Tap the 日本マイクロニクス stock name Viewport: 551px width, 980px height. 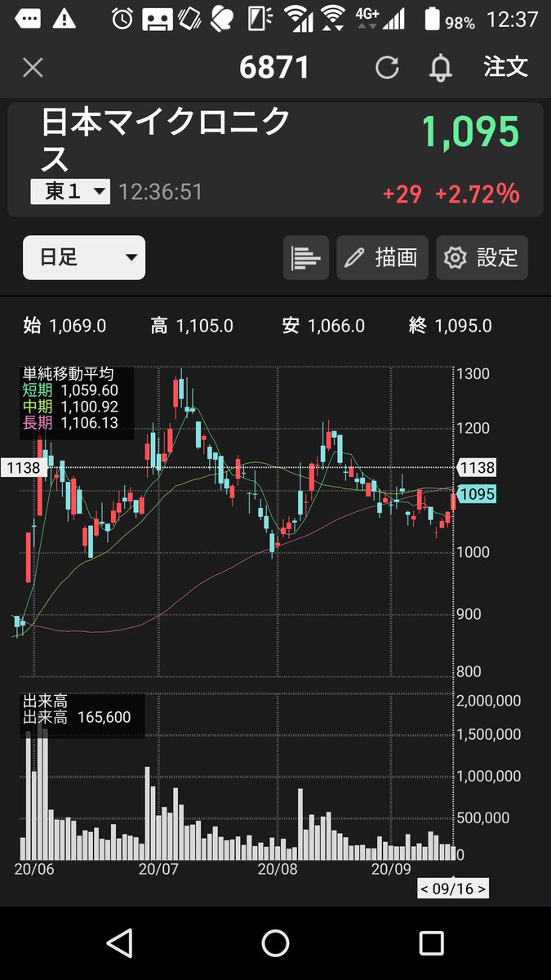coord(166,140)
